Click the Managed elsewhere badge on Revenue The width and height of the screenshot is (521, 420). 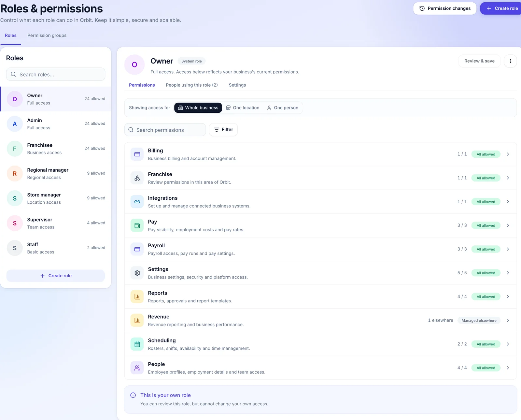tap(479, 321)
